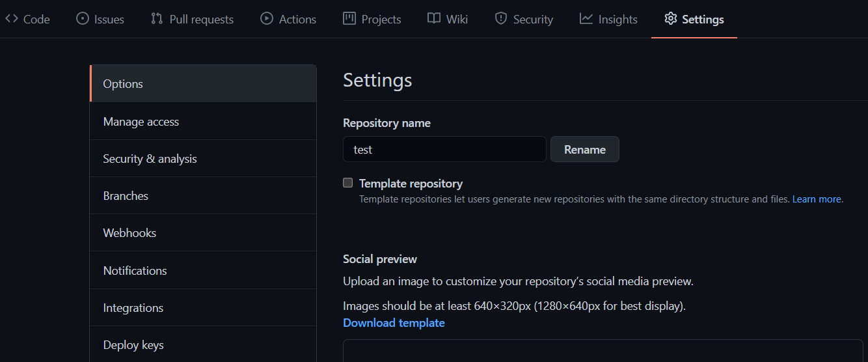Click the Wiki book icon

click(434, 19)
